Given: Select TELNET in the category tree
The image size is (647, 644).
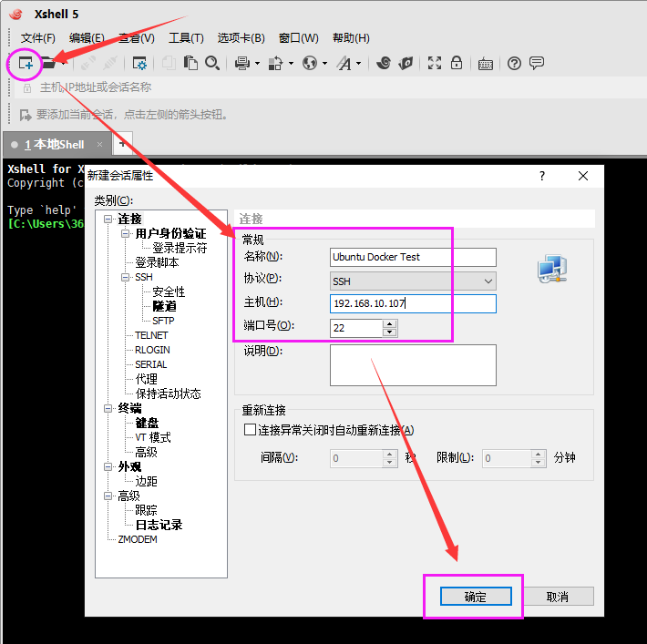Looking at the screenshot, I should point(151,335).
